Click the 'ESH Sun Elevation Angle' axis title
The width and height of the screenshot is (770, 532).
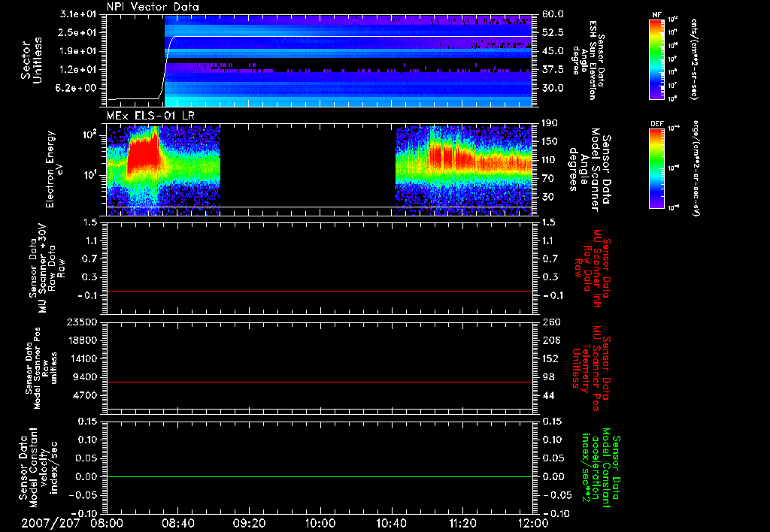coord(589,60)
